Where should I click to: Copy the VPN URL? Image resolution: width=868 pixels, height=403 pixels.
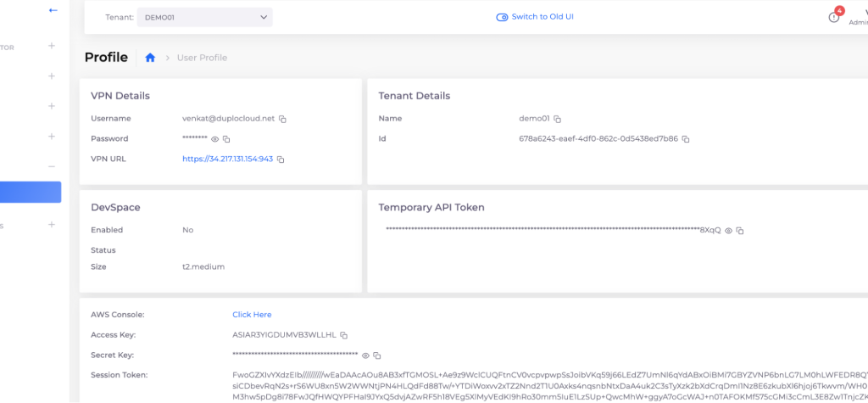281,160
